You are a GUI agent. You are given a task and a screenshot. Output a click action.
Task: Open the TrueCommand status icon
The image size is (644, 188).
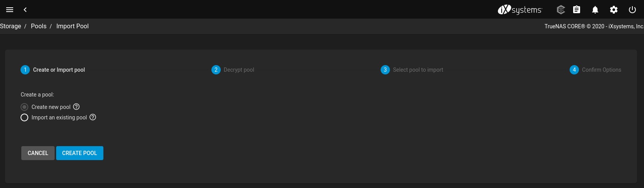[x=561, y=10]
